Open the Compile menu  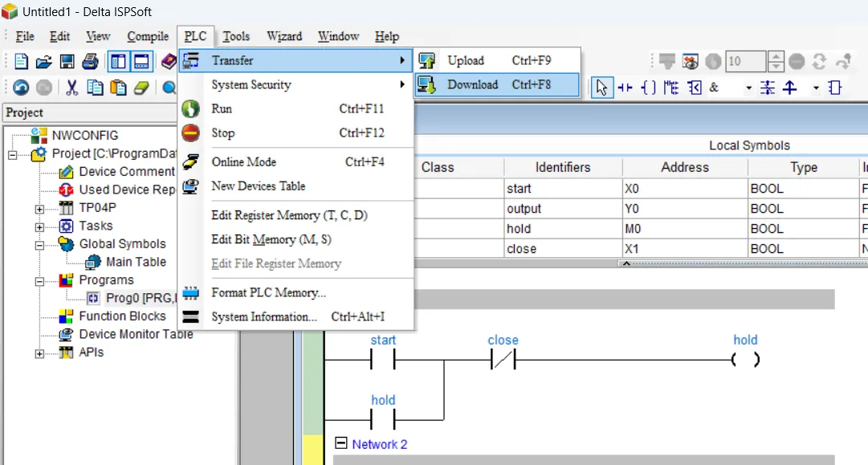click(x=148, y=36)
